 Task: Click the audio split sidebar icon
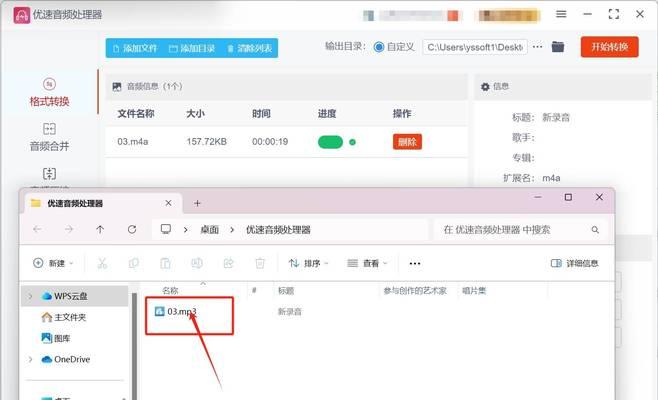tap(50, 173)
